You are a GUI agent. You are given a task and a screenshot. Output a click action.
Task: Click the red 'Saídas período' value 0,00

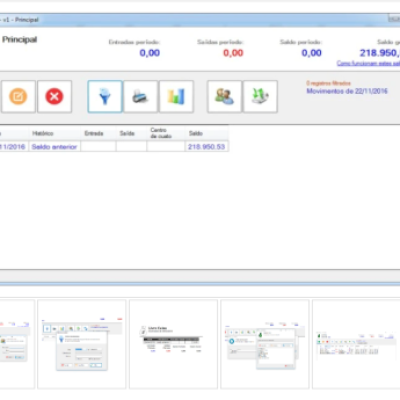point(233,53)
